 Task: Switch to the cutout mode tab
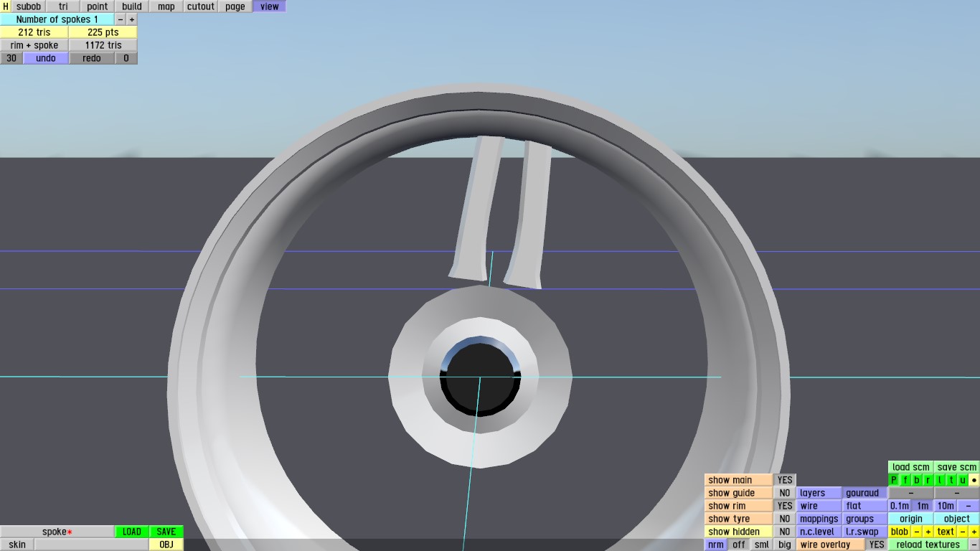click(201, 6)
